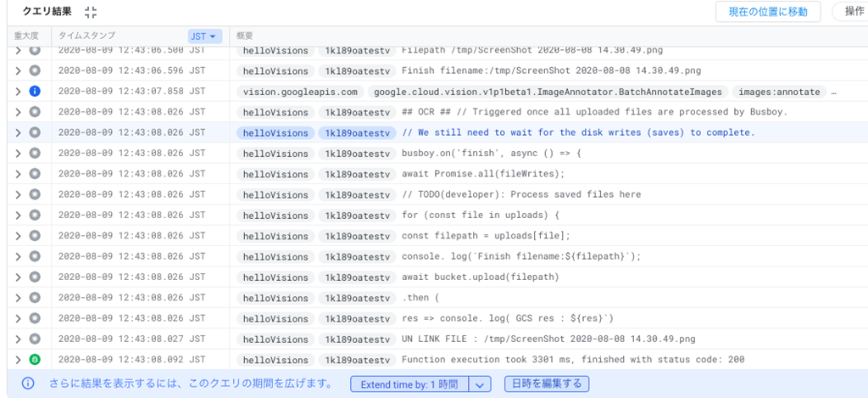
Task: Click green severity icon on Function execution row
Action: [x=35, y=360]
